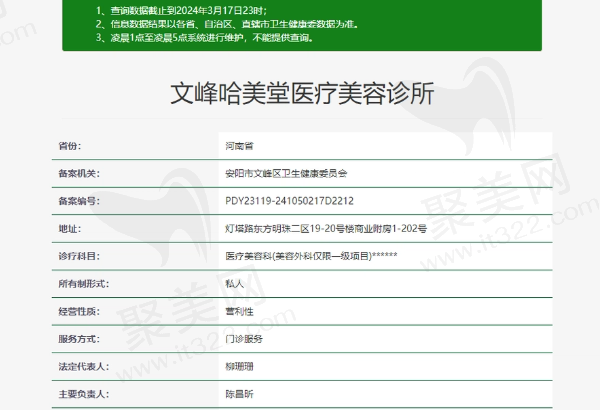Select the value 门诊服务
This screenshot has height=410, width=600.
(x=244, y=339)
